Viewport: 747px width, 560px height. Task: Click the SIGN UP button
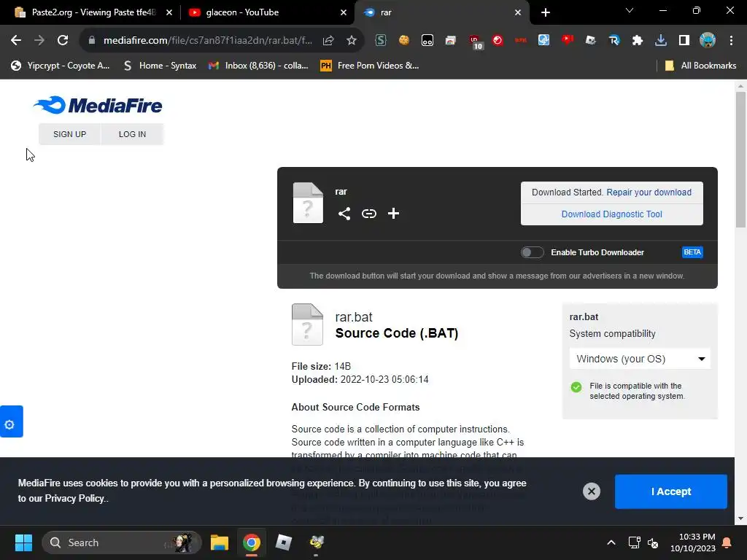pos(69,134)
